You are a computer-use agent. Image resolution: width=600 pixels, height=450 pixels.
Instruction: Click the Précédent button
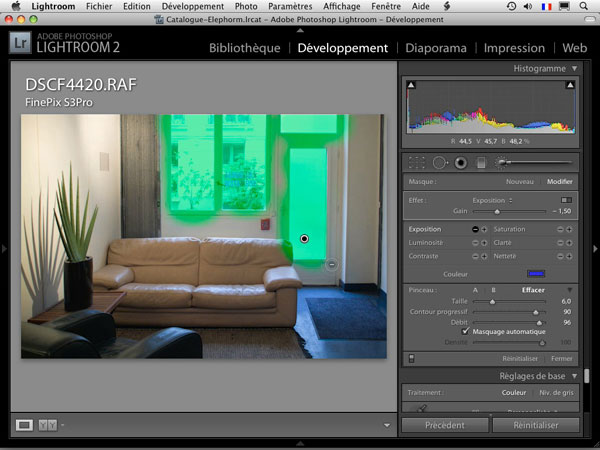point(445,425)
